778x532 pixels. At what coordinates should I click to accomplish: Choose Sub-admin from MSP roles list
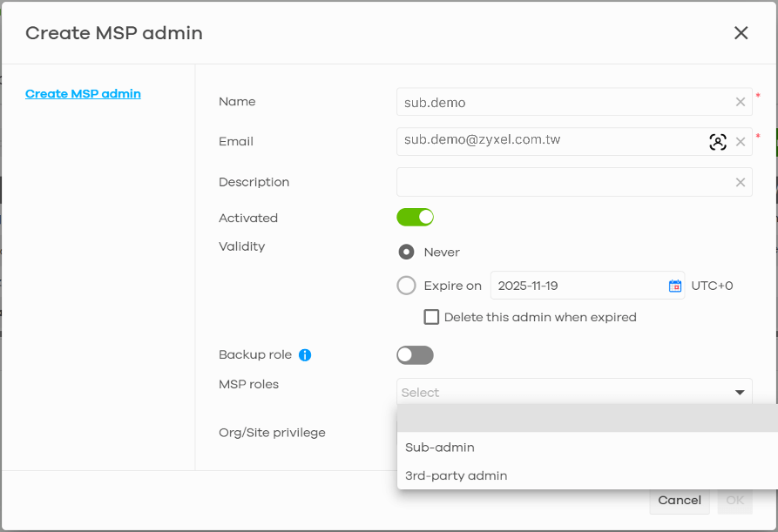438,447
